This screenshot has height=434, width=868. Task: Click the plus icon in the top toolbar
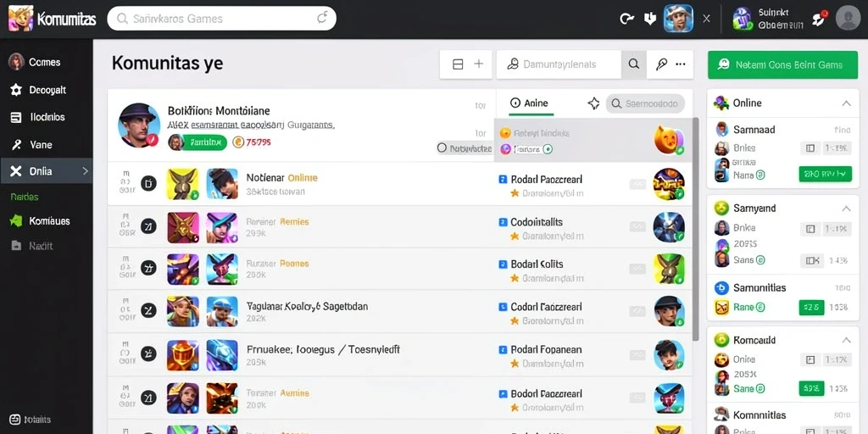coord(479,64)
